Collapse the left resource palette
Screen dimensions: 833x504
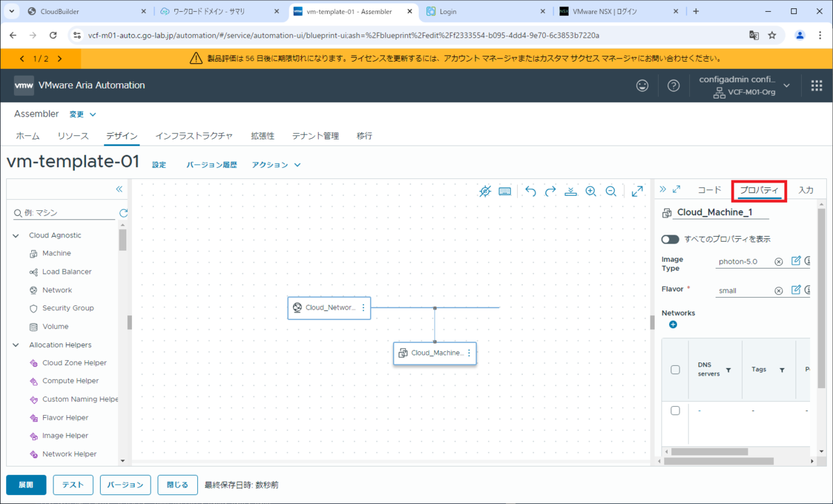(x=119, y=189)
